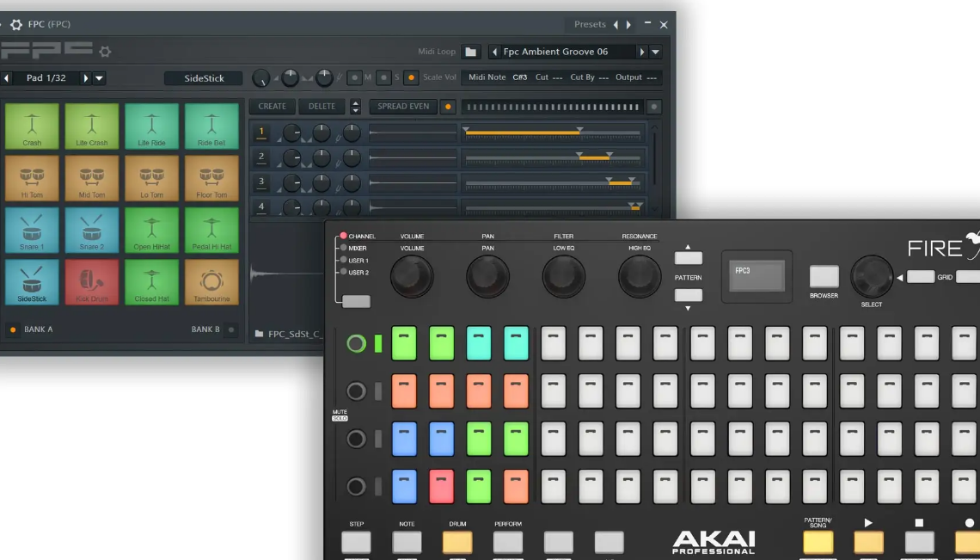
Task: Click the DELETE layer button
Action: tap(322, 107)
